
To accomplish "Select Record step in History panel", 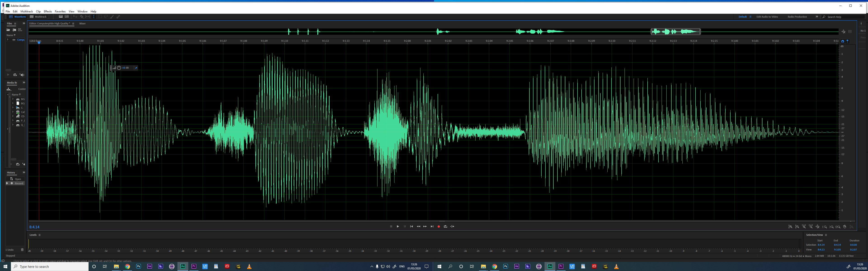I will click(15, 183).
